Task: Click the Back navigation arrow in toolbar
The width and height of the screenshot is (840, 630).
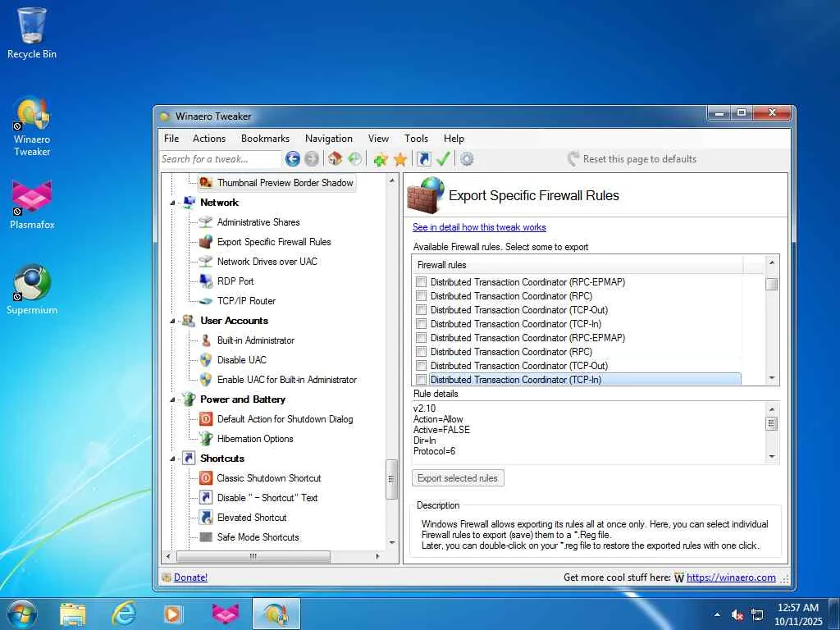Action: 293,158
